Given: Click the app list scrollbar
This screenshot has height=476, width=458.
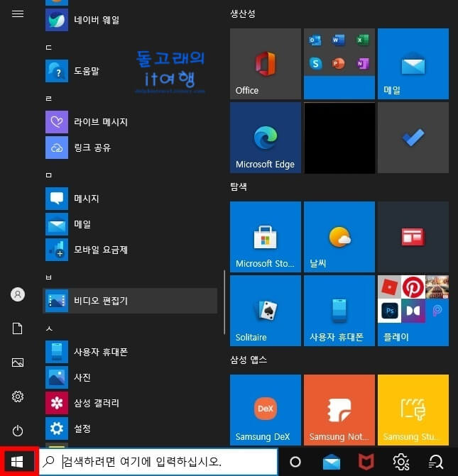Looking at the screenshot, I should click(x=224, y=302).
